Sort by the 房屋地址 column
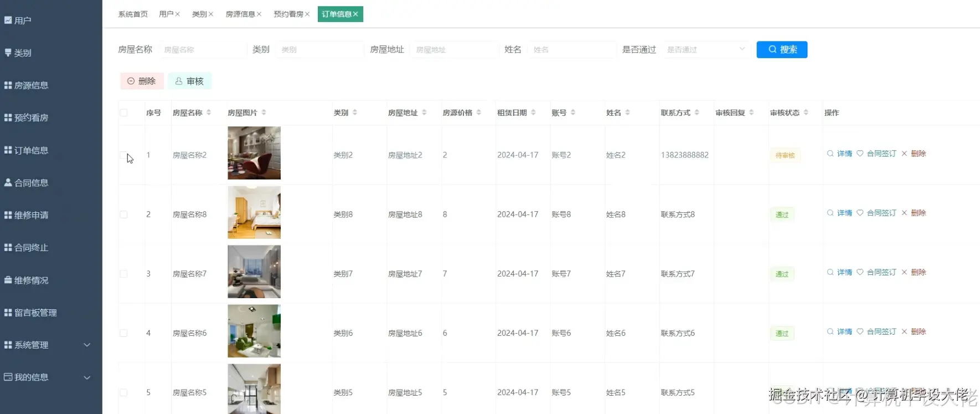 tap(424, 113)
